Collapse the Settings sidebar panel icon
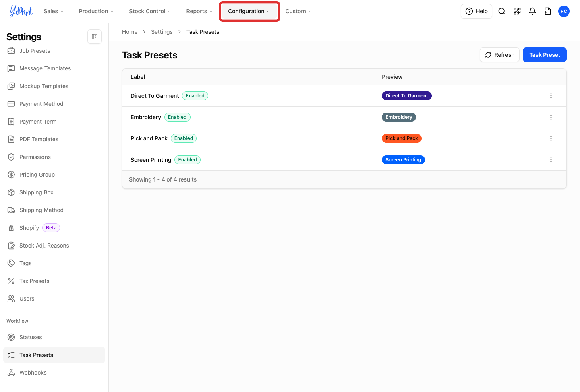580x392 pixels. (x=95, y=37)
